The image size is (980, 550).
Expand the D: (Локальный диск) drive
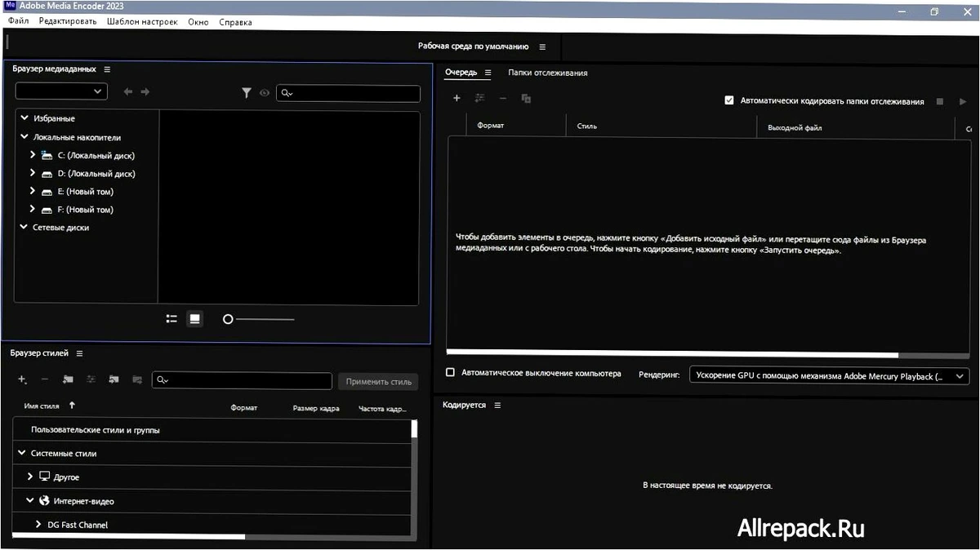[x=33, y=173]
